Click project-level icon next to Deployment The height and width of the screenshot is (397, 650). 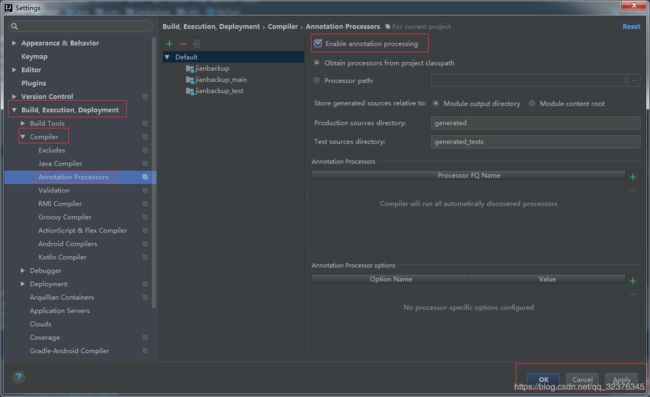tap(145, 284)
